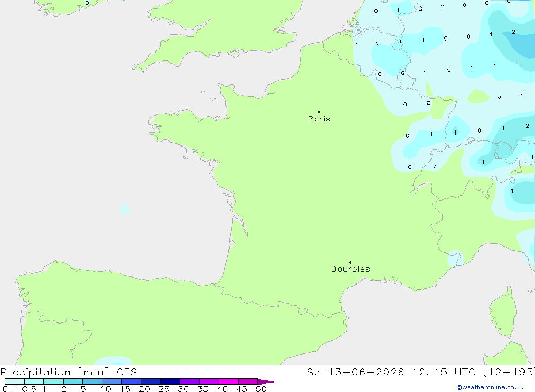Pick the 40–45 mm legend color swatch
The height and width of the screenshot is (392, 535).
[228, 381]
